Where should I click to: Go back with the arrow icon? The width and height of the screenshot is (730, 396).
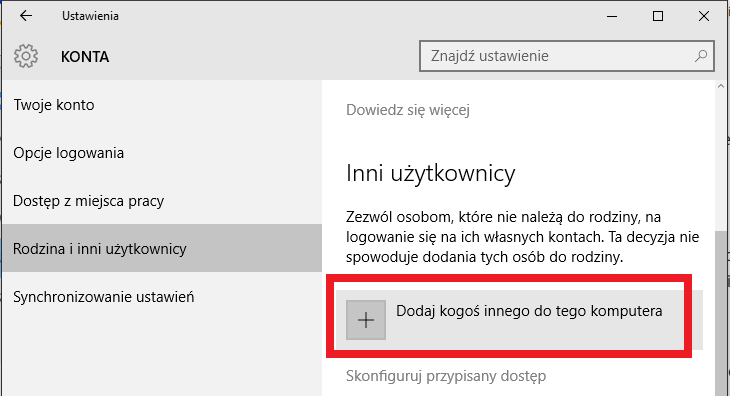[26, 16]
